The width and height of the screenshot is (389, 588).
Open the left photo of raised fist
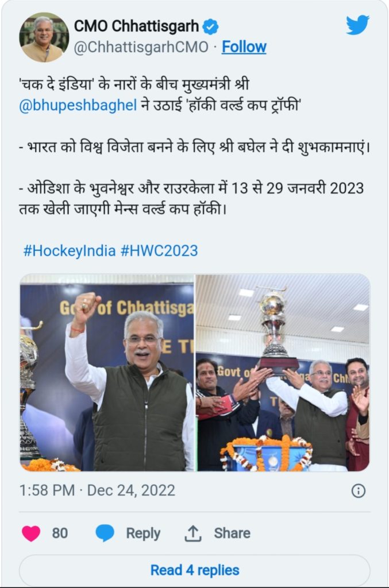107,372
